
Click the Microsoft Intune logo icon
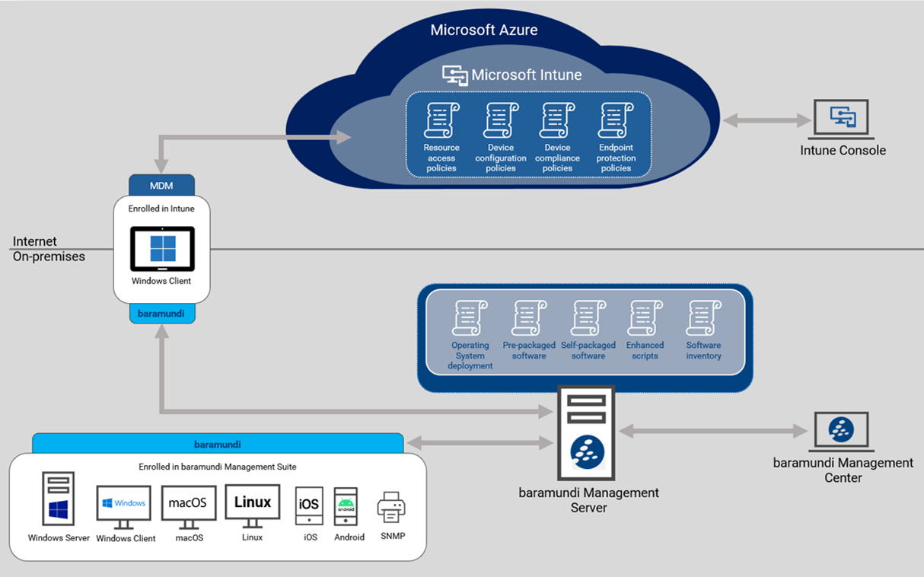coord(454,75)
